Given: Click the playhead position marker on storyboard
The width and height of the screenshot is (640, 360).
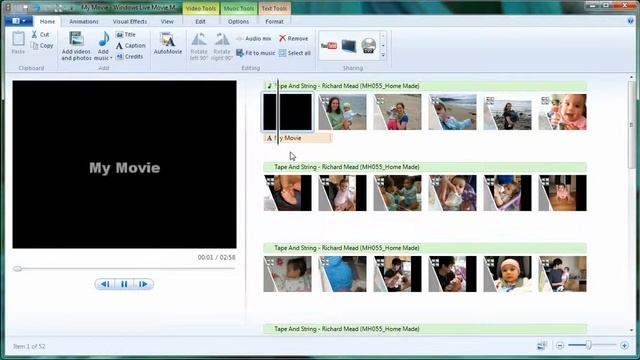Looking at the screenshot, I should click(x=278, y=111).
